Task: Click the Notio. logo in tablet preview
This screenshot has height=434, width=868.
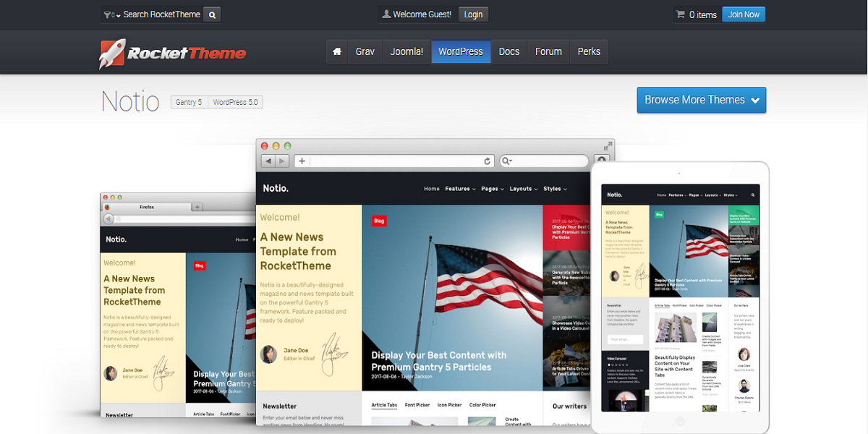Action: [x=615, y=195]
